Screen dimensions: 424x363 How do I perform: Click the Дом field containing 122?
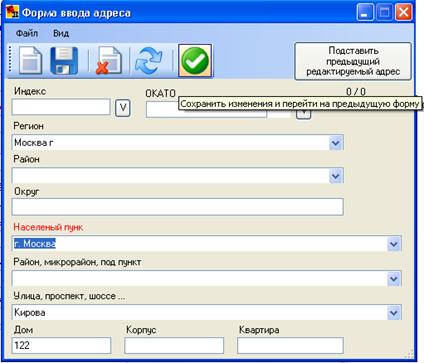pos(61,345)
